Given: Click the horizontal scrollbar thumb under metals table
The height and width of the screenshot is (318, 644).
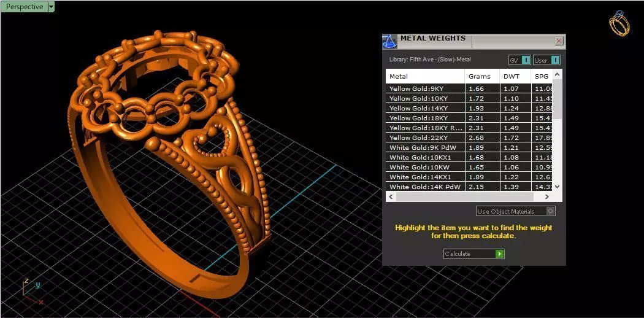Looking at the screenshot, I should click(464, 197).
